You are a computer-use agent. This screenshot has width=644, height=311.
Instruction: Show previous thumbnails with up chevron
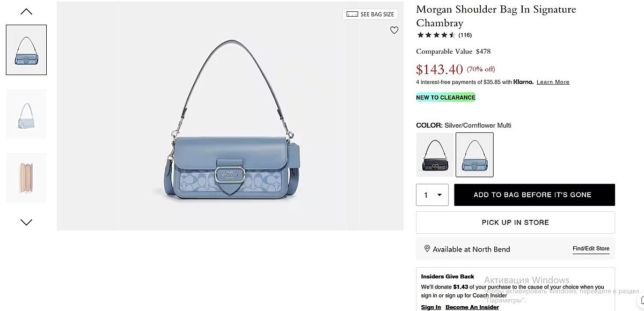click(x=26, y=11)
